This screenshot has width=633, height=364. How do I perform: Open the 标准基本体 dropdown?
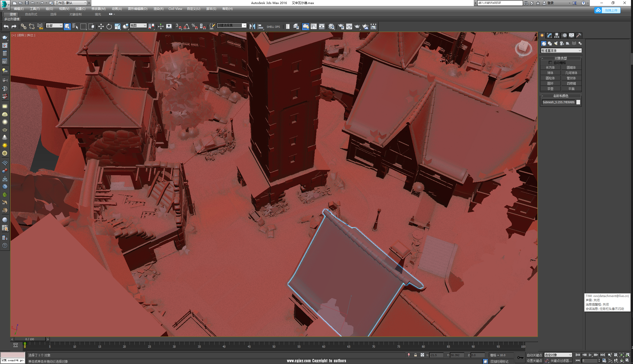point(561,51)
